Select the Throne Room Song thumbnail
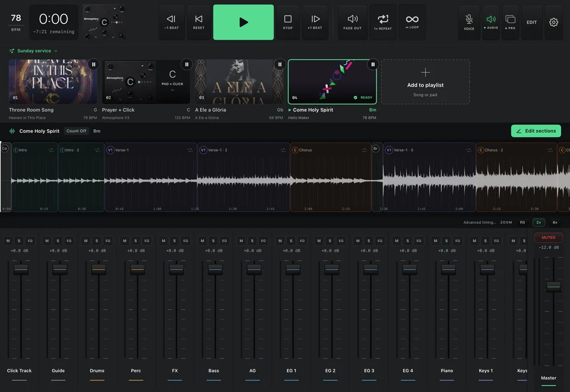 53,82
